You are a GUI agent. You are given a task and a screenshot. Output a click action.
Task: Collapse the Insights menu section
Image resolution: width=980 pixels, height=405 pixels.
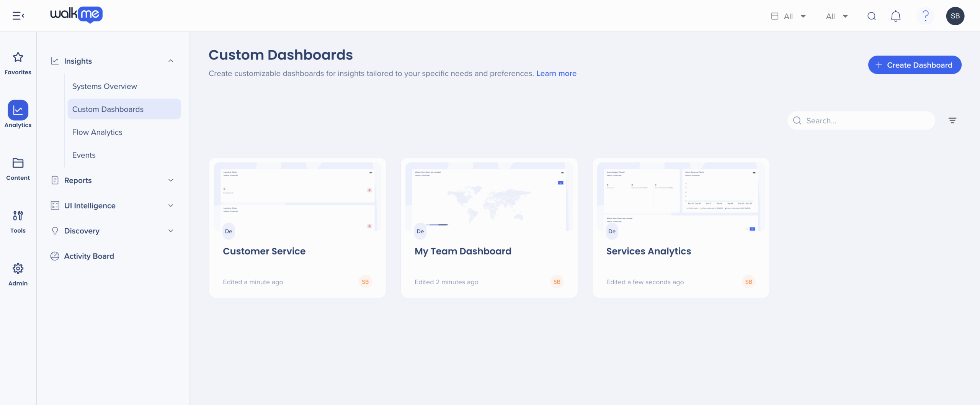coord(171,61)
